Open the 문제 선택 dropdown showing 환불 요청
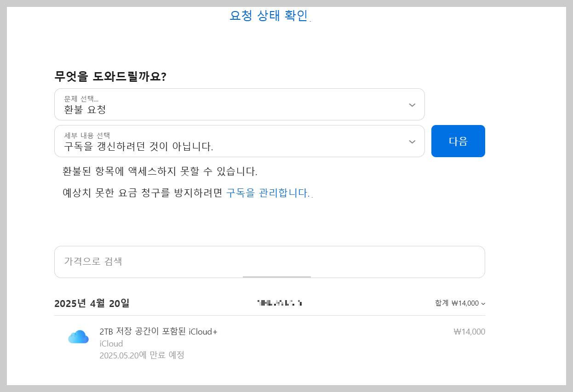 point(239,104)
